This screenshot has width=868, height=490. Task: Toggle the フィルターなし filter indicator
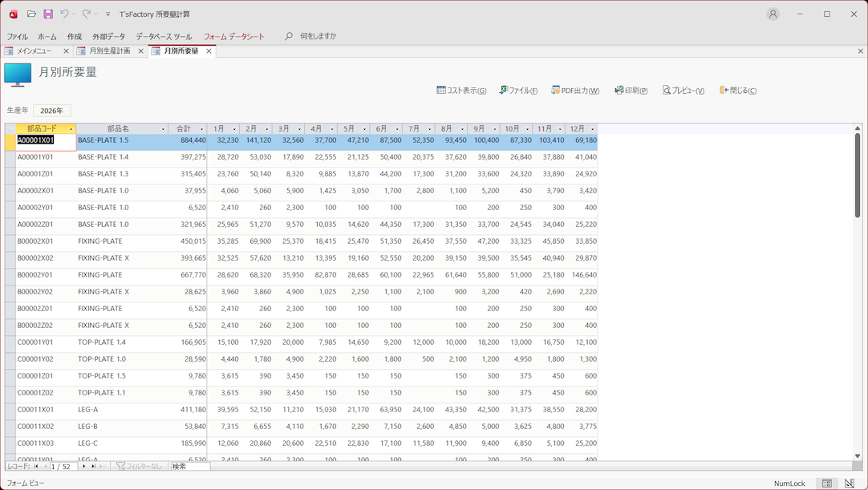point(139,466)
